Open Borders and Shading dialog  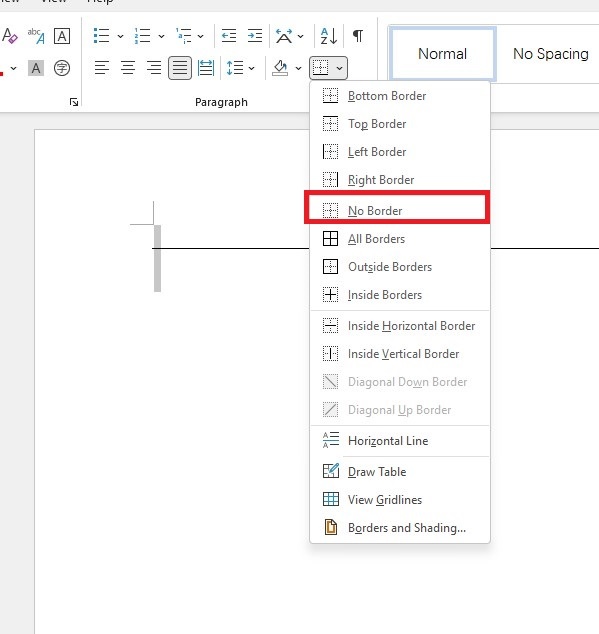point(400,528)
